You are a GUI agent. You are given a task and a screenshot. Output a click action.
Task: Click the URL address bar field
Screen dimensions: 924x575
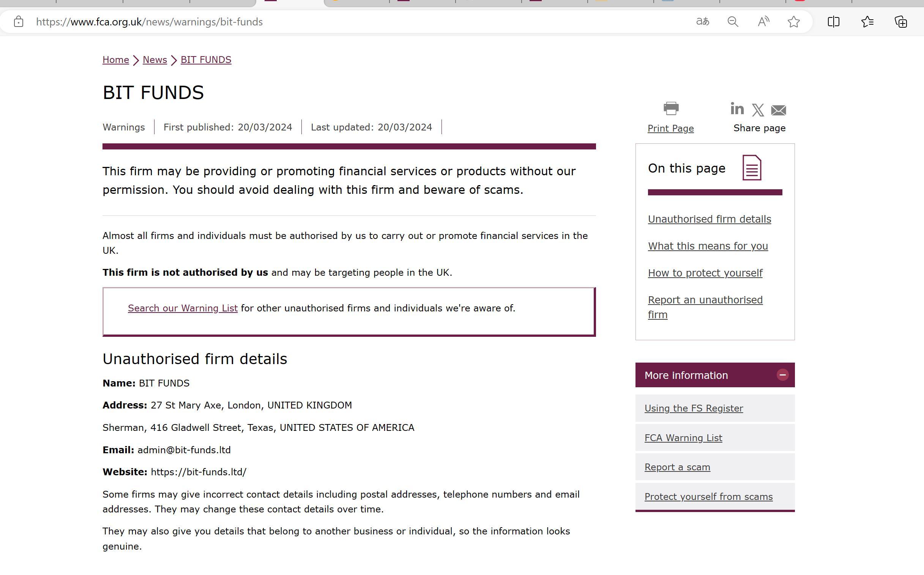click(342, 22)
